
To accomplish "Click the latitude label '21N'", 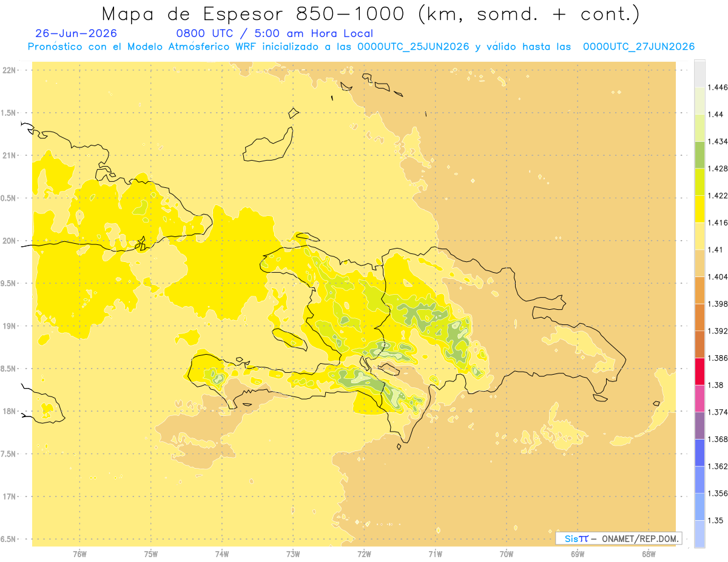I will (x=8, y=155).
